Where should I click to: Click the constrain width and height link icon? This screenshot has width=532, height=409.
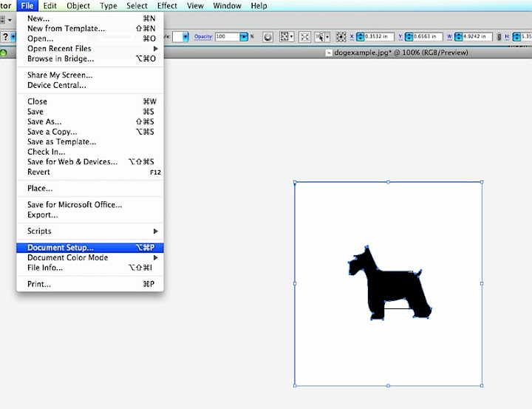499,36
